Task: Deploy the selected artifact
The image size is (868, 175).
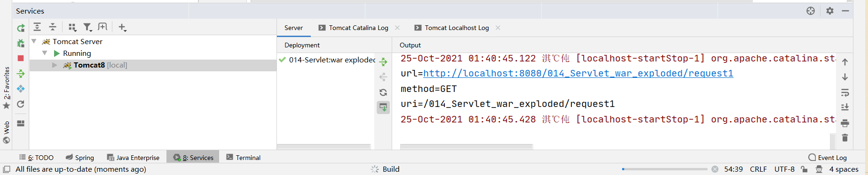Action: 383,61
